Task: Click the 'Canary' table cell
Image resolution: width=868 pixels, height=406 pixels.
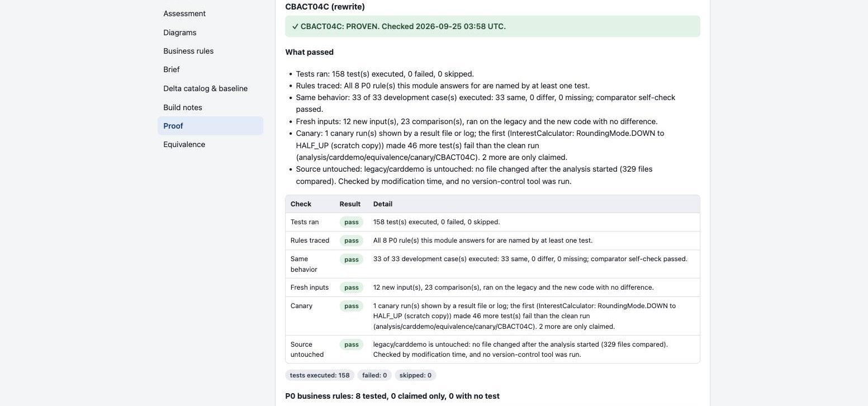Action: pyautogui.click(x=310, y=316)
